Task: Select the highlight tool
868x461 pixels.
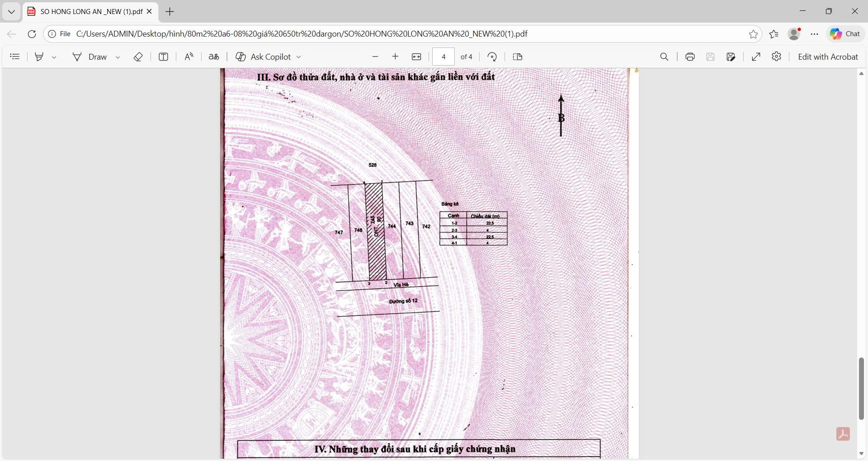Action: 39,57
